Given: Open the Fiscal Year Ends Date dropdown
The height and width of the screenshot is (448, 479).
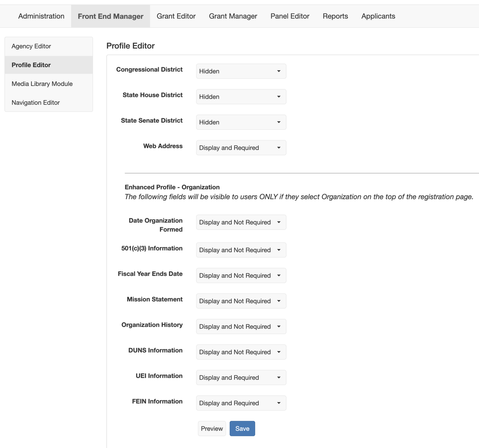Looking at the screenshot, I should click(241, 275).
